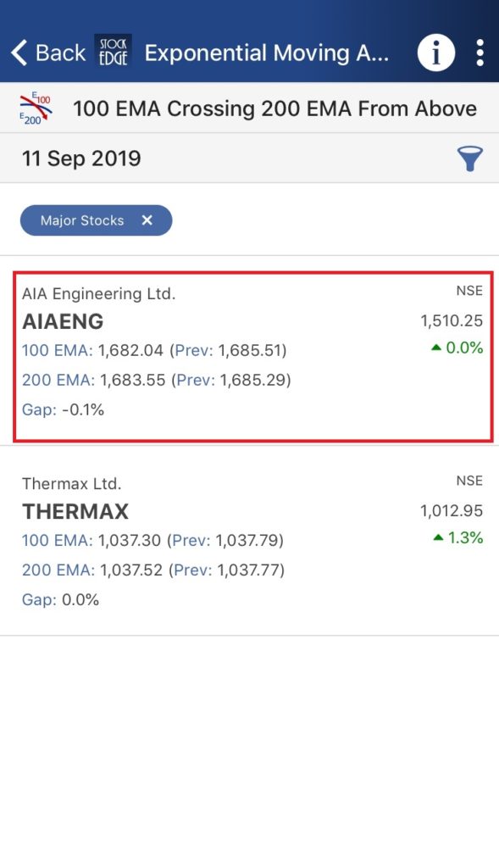Open the filter funnel icon
This screenshot has width=499, height=868.
[x=471, y=159]
